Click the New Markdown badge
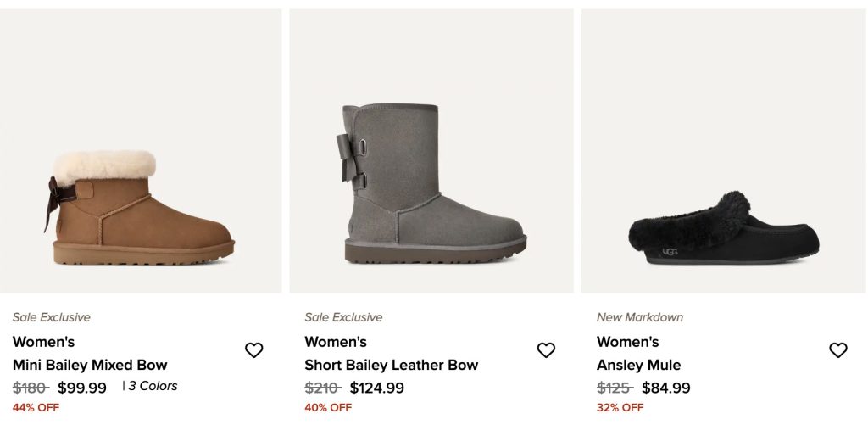 point(639,317)
